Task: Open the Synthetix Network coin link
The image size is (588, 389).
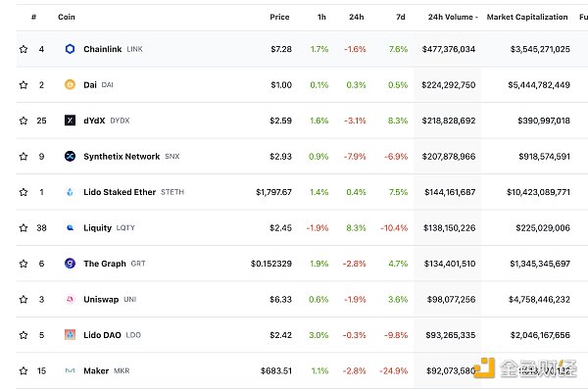Action: click(x=122, y=156)
